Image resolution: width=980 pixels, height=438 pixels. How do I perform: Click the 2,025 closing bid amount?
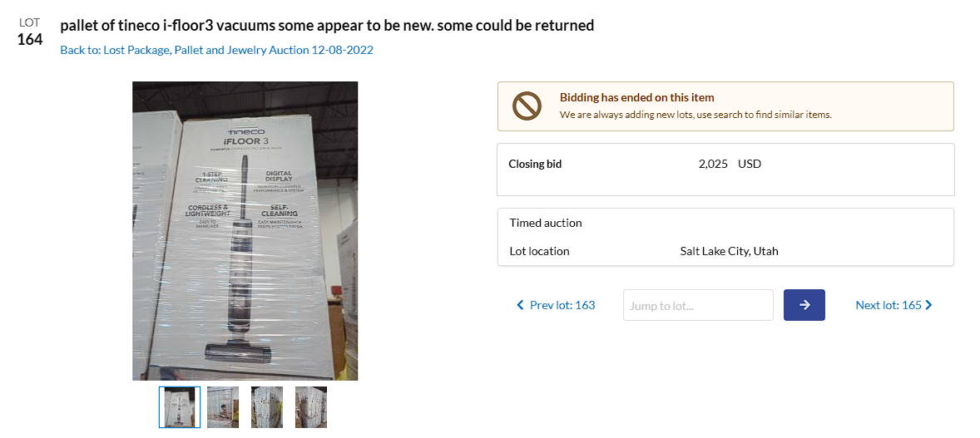click(x=714, y=164)
